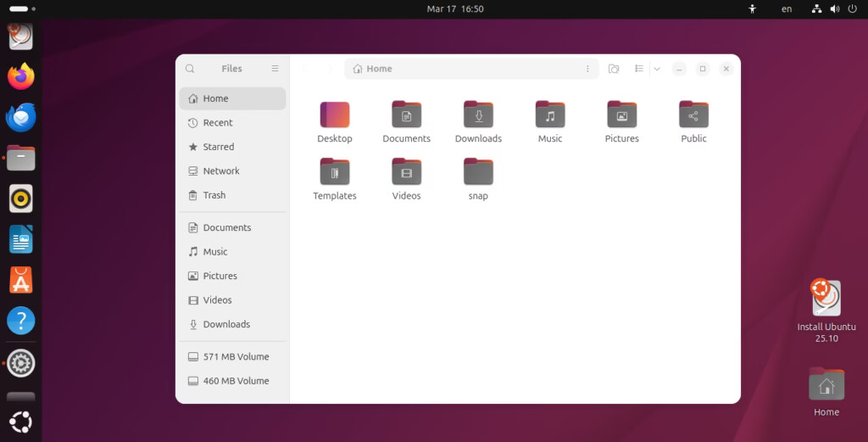Image resolution: width=868 pixels, height=442 pixels.
Task: Select the 571 MB Volume drive
Action: [236, 357]
